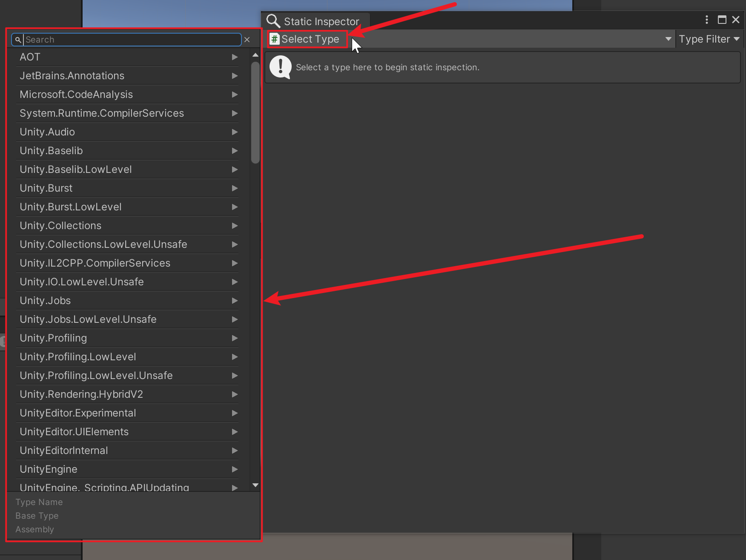Select the Unity.Profiling namespace

pyautogui.click(x=127, y=338)
